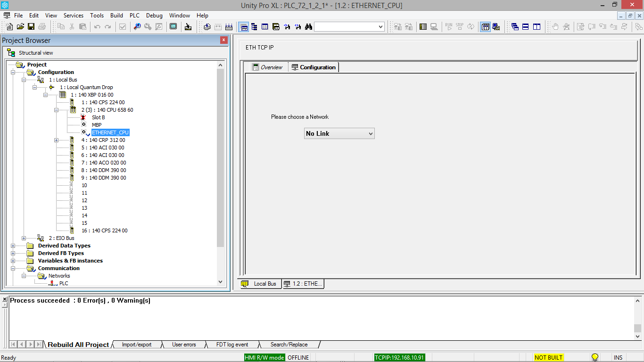The image size is (644, 362).
Task: Open the PLC rack view toolbar icon
Action: pos(485,27)
